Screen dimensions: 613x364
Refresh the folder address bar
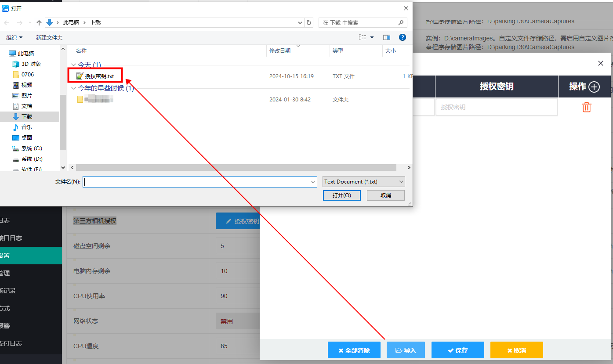click(x=309, y=22)
